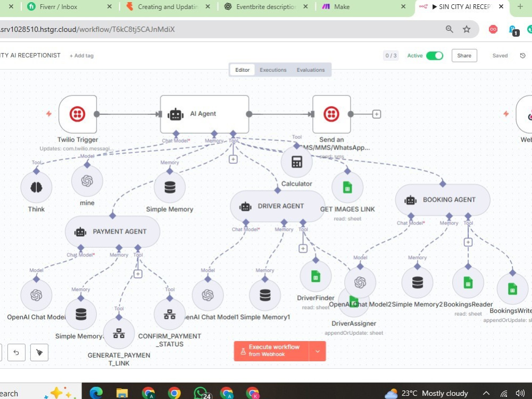Click the AI RECEPTIONIST workflow name
532x399 pixels.
pyautogui.click(x=30, y=55)
